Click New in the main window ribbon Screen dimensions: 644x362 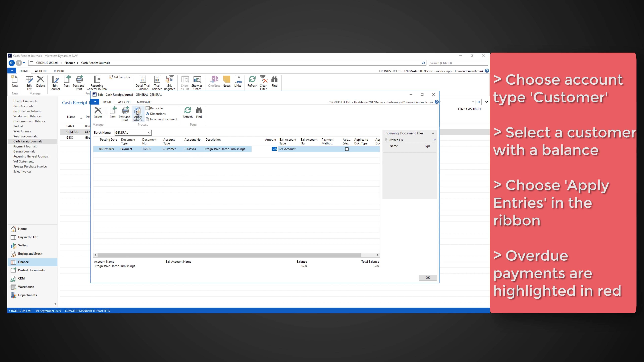15,81
